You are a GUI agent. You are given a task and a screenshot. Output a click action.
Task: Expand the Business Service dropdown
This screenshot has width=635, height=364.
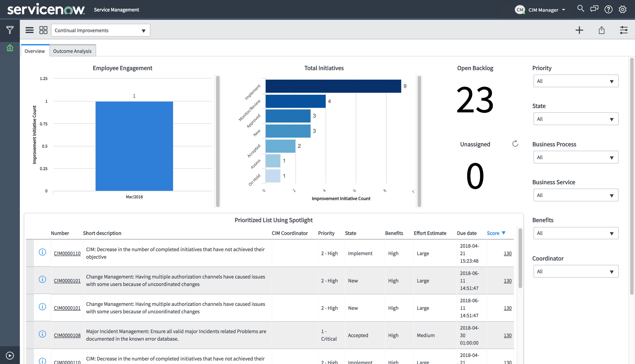coord(576,195)
